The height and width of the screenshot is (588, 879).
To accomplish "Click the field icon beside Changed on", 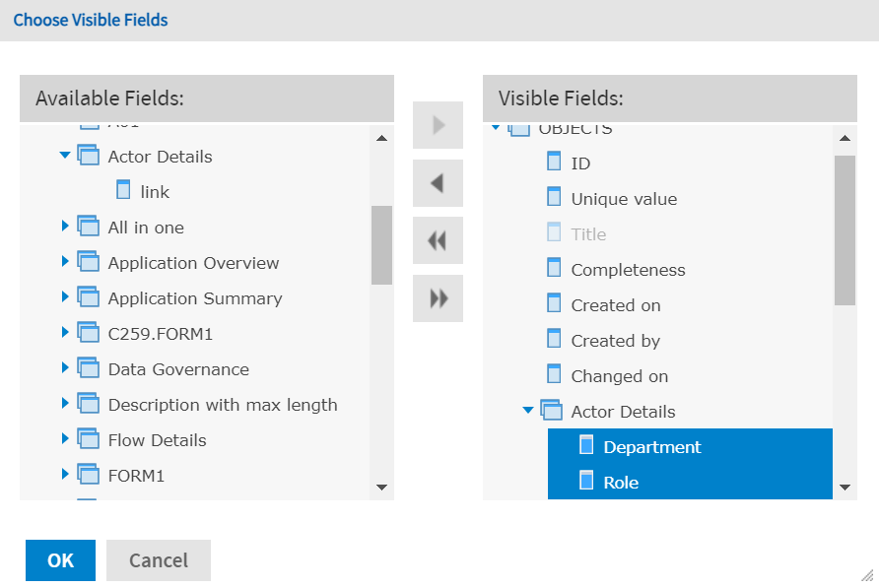I will tap(554, 374).
